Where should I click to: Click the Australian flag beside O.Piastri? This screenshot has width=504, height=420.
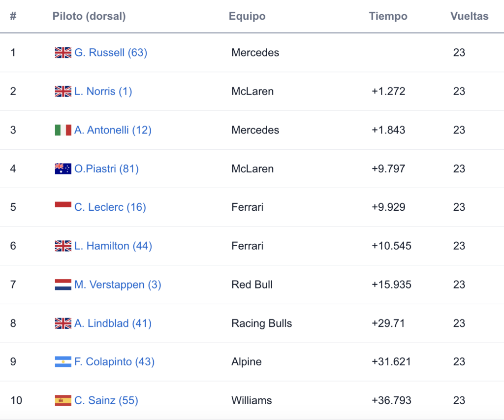(63, 168)
